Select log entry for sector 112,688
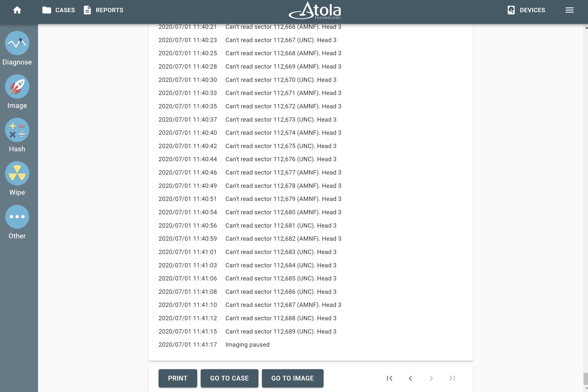This screenshot has width=588, height=392. 248,318
